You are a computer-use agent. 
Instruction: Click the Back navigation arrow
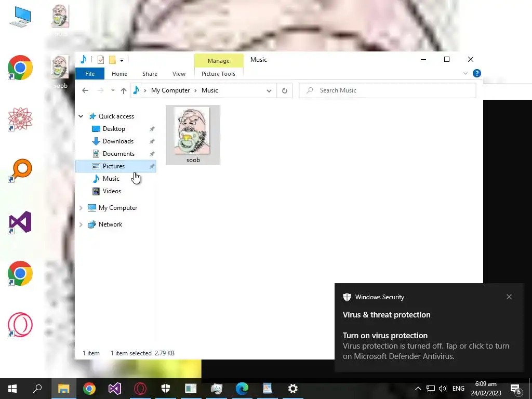pos(85,90)
